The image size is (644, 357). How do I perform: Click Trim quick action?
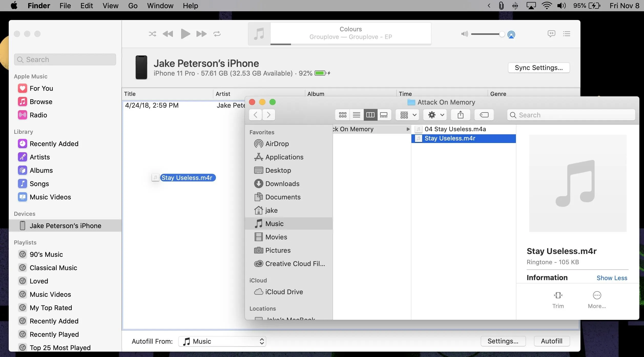click(x=558, y=300)
